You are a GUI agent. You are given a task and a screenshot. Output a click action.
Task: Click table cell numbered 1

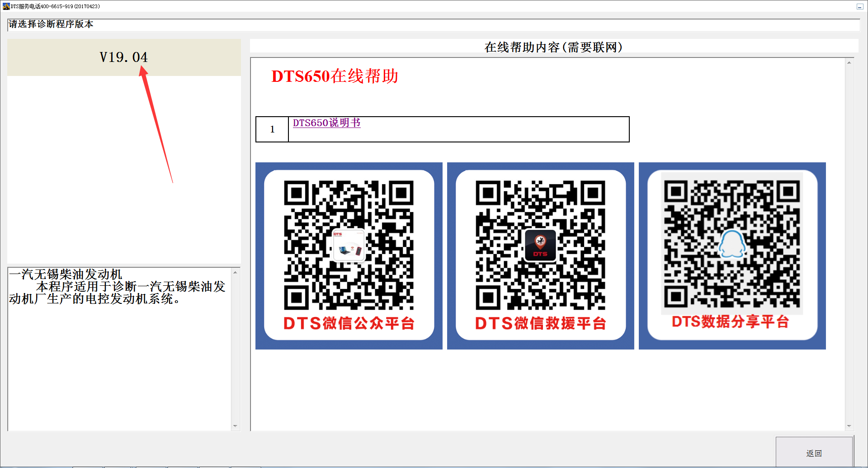click(272, 129)
